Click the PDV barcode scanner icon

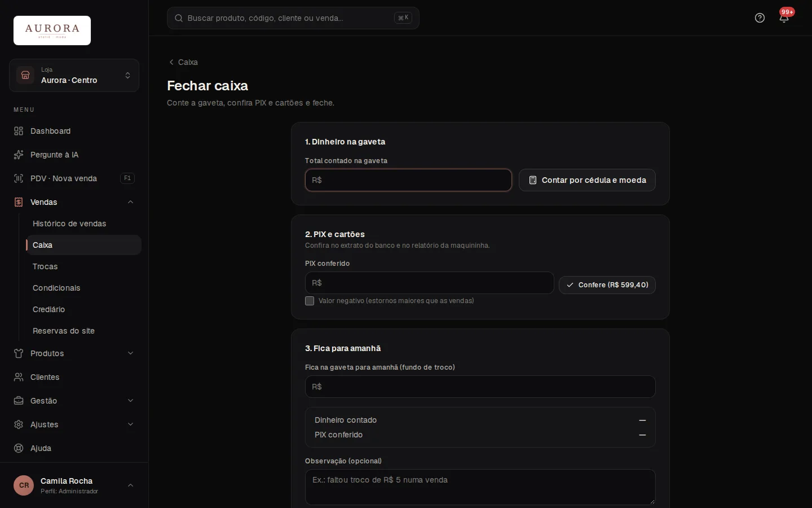click(19, 178)
